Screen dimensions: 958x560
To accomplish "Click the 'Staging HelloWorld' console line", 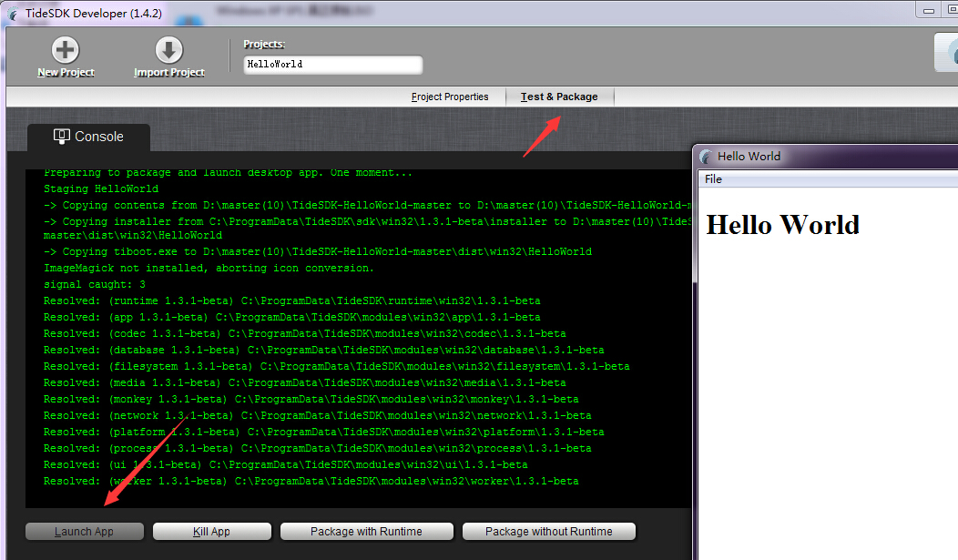I will tap(101, 188).
